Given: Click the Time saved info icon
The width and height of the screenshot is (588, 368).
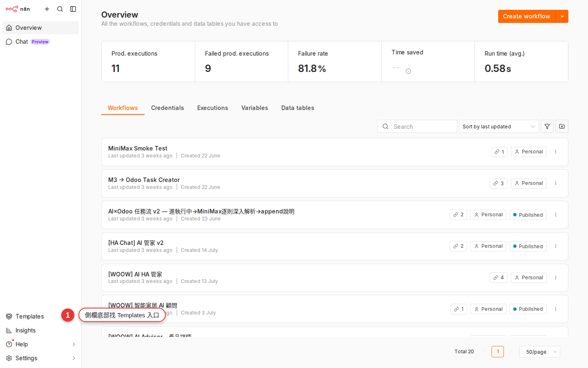Looking at the screenshot, I should point(408,71).
